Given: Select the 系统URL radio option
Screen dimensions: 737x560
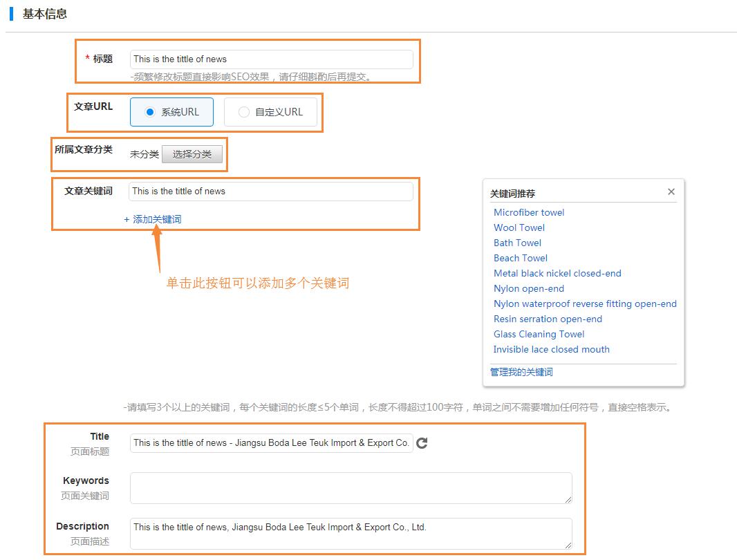Looking at the screenshot, I should [x=171, y=112].
